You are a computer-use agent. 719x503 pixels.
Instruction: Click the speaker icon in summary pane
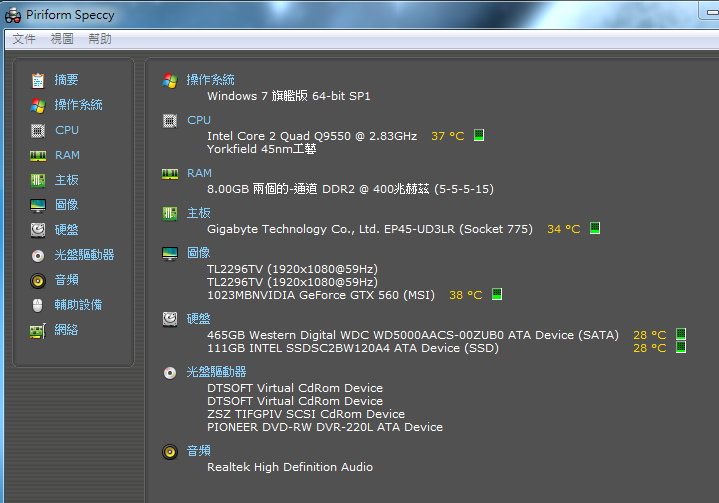click(170, 452)
